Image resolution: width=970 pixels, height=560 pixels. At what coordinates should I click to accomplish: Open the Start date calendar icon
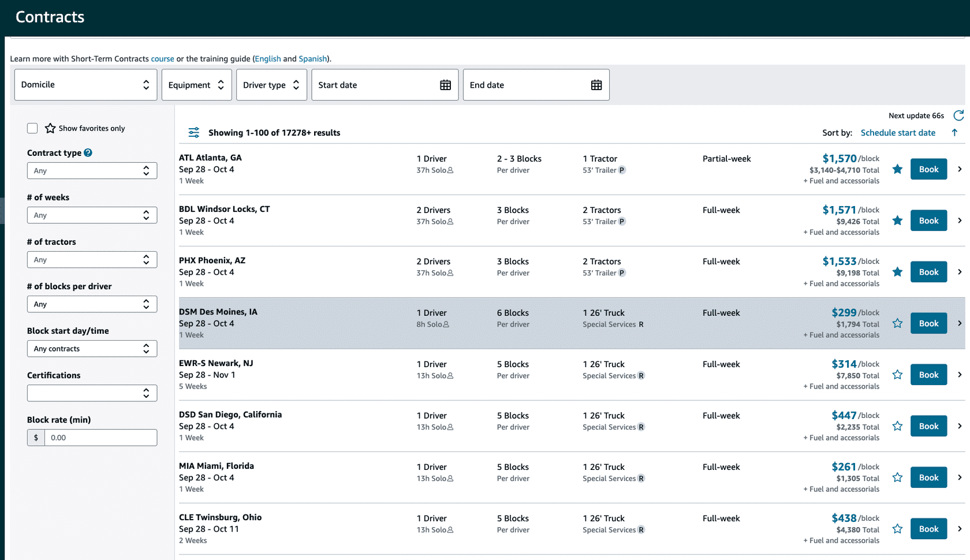click(x=445, y=85)
